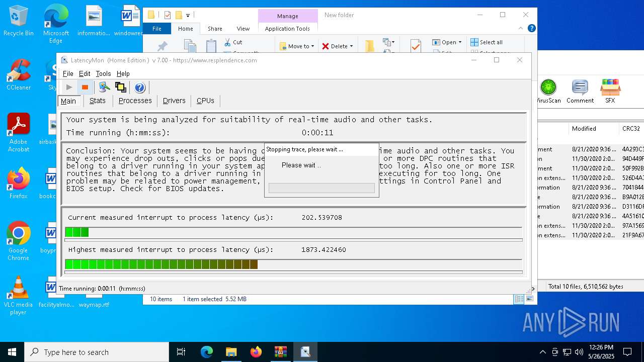Screen dimensions: 644x362
Task: Click the Explorer help question mark icon
Action: [x=531, y=29]
